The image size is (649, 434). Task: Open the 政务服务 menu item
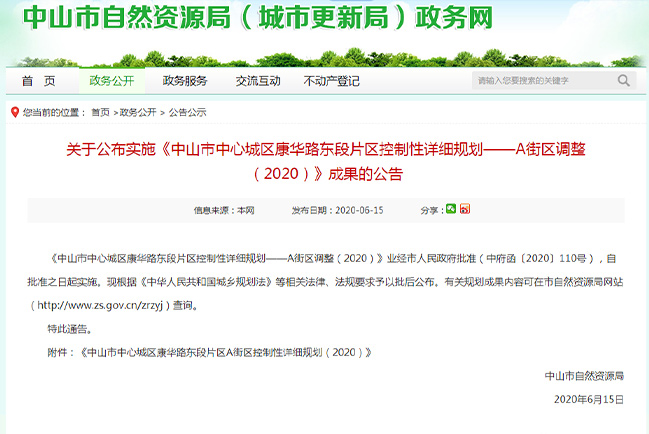pos(185,81)
